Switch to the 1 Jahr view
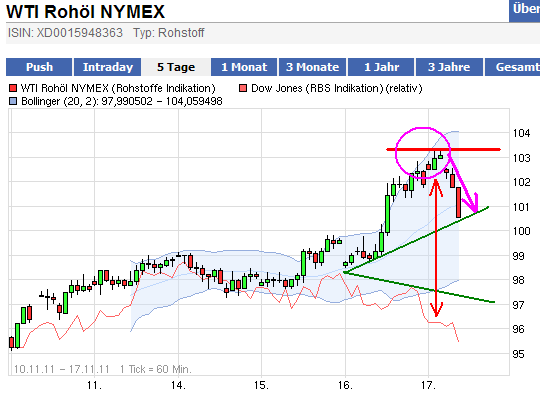 click(381, 67)
